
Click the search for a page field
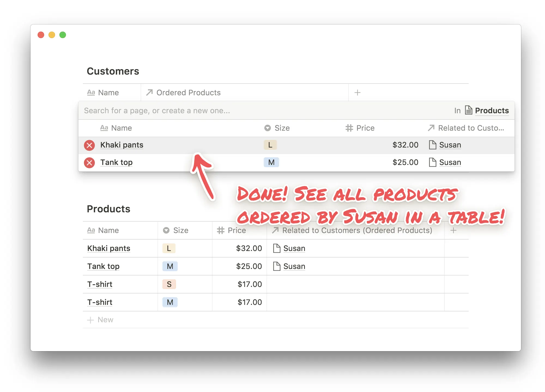[157, 111]
